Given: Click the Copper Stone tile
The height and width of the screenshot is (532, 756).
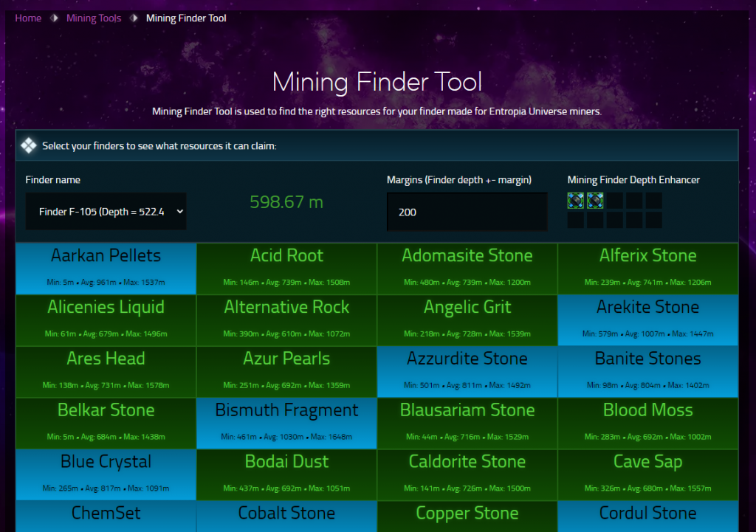Looking at the screenshot, I should [467, 517].
